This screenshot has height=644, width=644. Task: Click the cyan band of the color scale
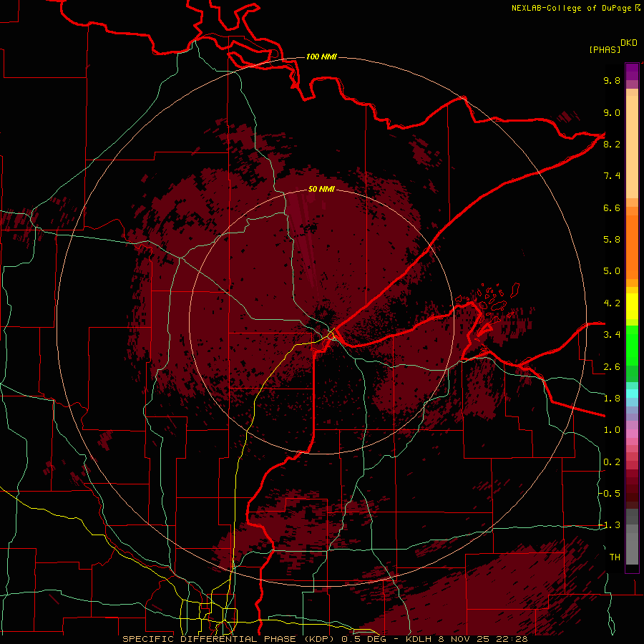(632, 394)
